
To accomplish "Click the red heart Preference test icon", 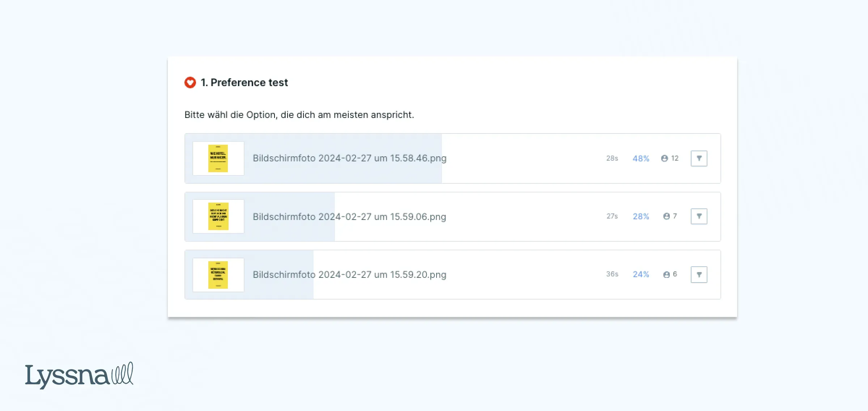I will (190, 82).
